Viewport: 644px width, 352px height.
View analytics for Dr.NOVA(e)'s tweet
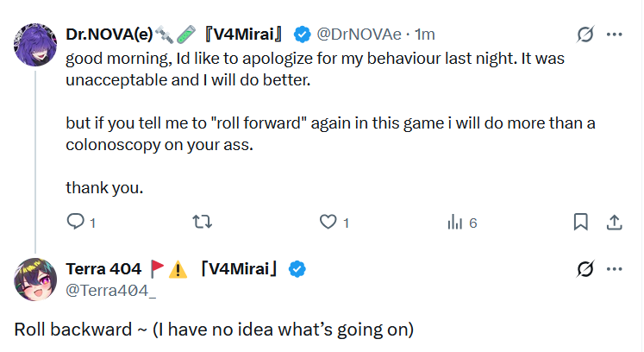pos(454,222)
